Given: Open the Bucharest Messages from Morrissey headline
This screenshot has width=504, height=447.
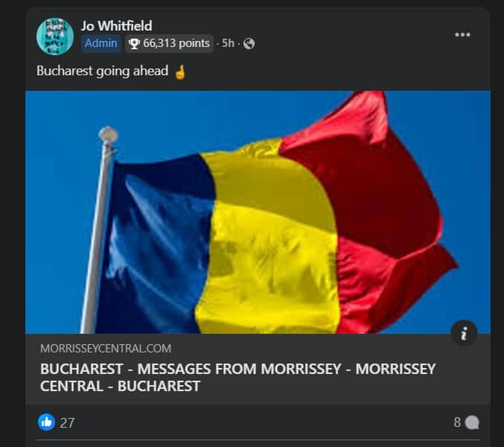Looking at the screenshot, I should click(x=238, y=377).
